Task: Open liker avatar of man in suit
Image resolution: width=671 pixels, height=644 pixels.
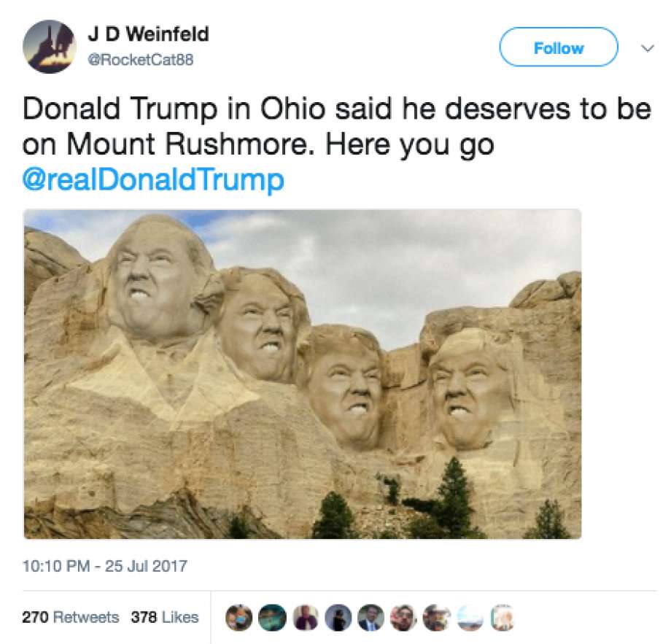Action: click(x=371, y=618)
